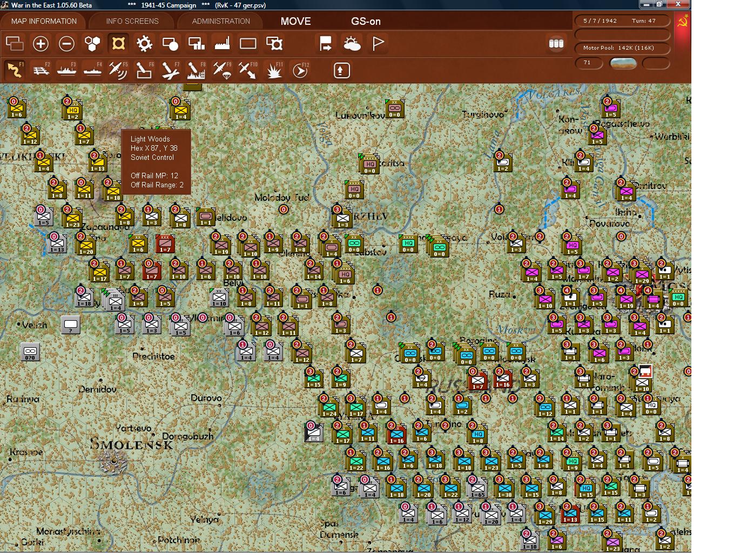
Task: Click the gear-shaped toolbar icon
Action: [x=144, y=43]
